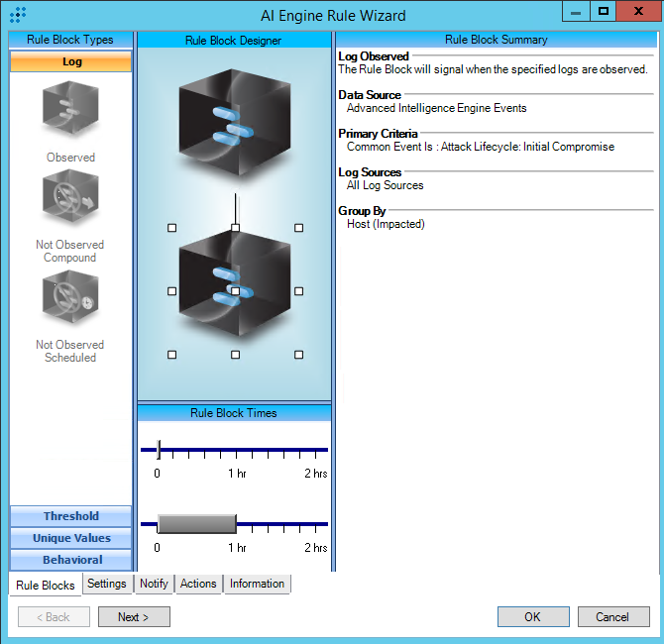The width and height of the screenshot is (664, 644).
Task: Select the Not Observed Scheduled block icon
Action: [70, 301]
